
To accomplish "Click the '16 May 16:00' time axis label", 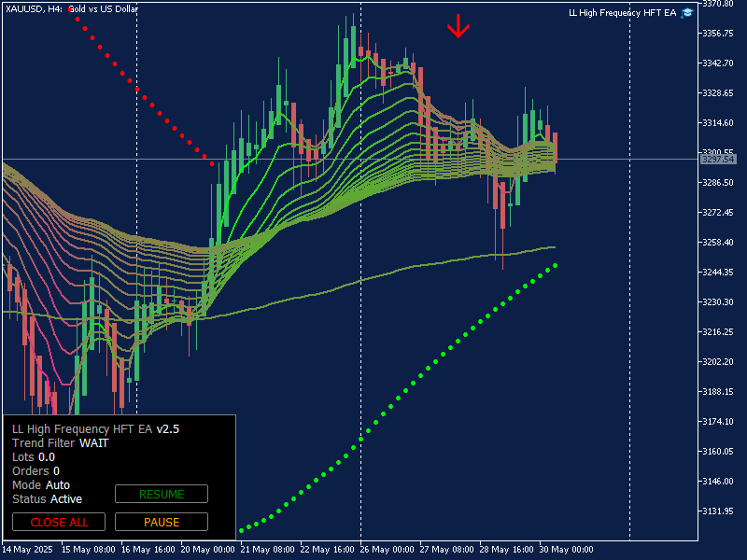I will click(148, 550).
